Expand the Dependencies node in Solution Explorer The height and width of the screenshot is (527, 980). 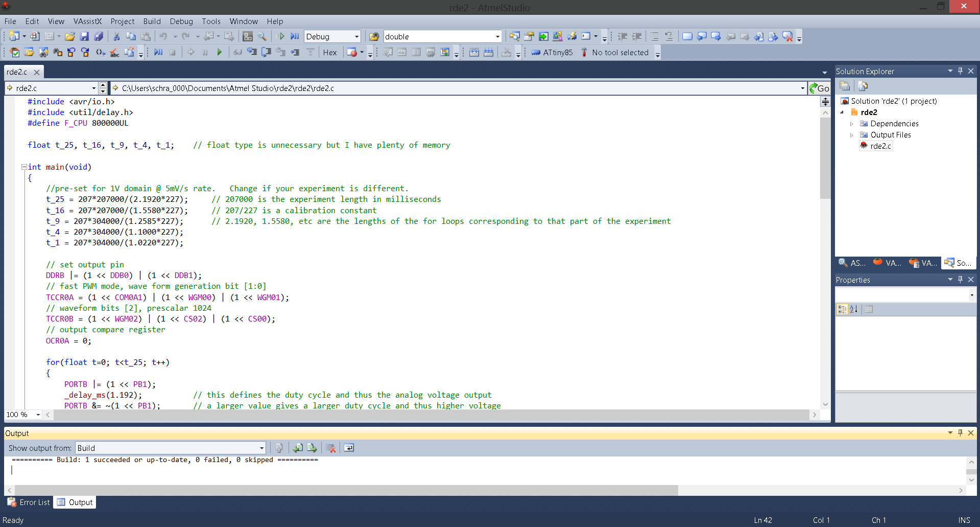point(851,124)
